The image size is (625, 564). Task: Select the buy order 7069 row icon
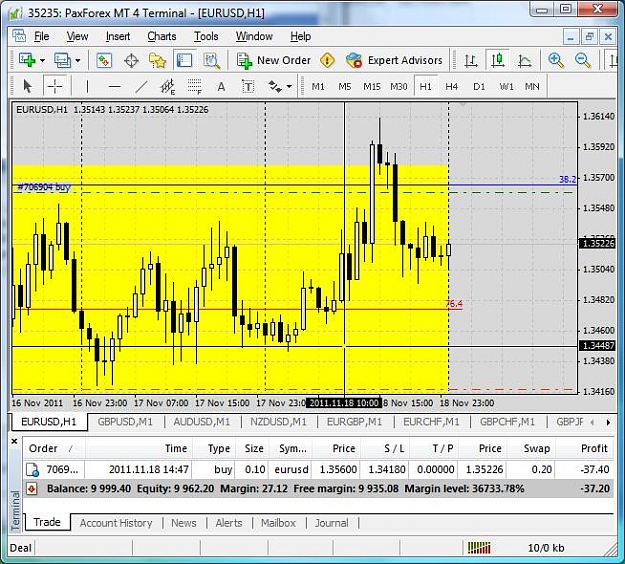click(x=32, y=470)
